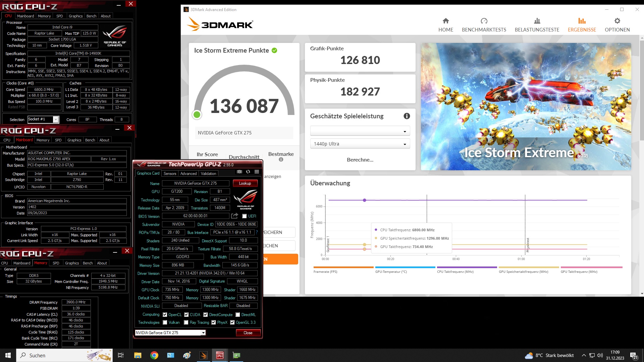Toggle the DirectCompute checkbox
Image resolution: width=644 pixels, height=362 pixels.
(206, 315)
